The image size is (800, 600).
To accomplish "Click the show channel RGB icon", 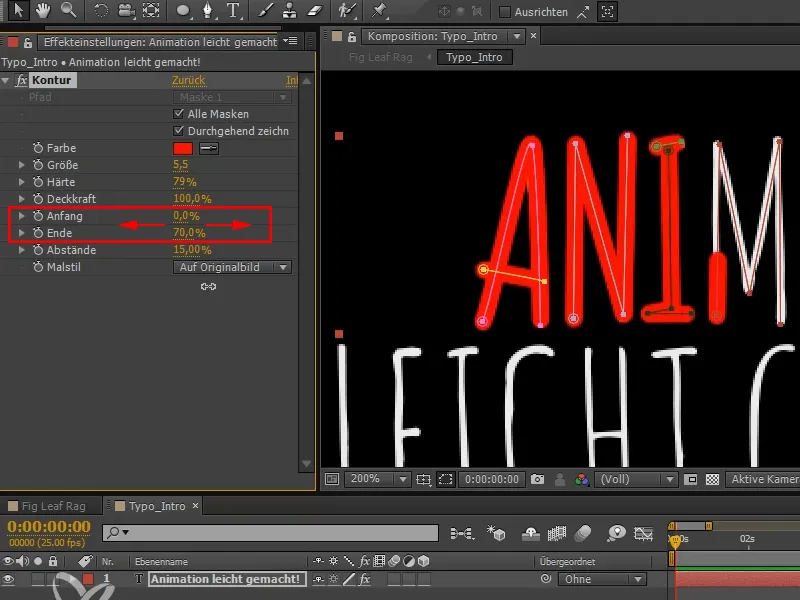I will (581, 479).
